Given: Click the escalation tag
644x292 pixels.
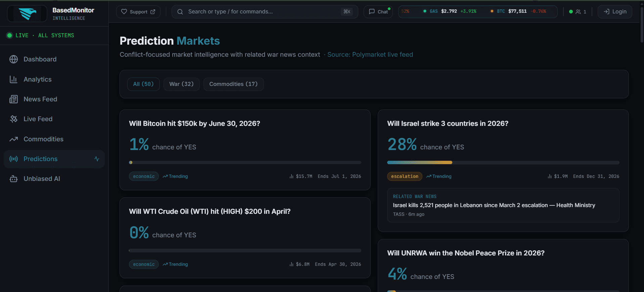Looking at the screenshot, I should [x=405, y=177].
